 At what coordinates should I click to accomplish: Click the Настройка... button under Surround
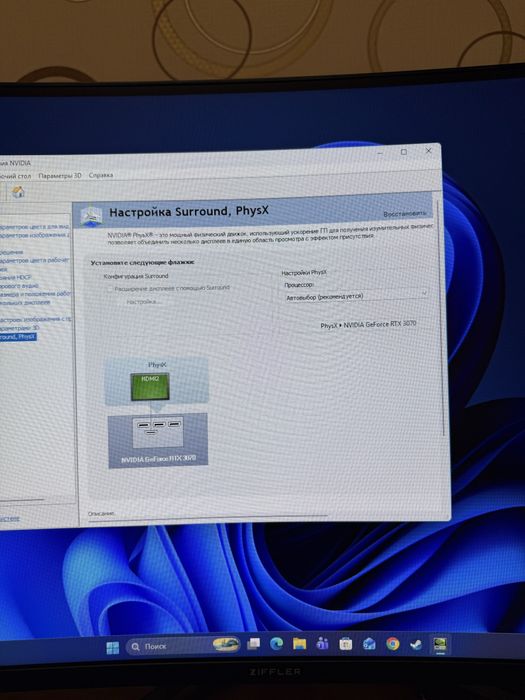(x=144, y=302)
